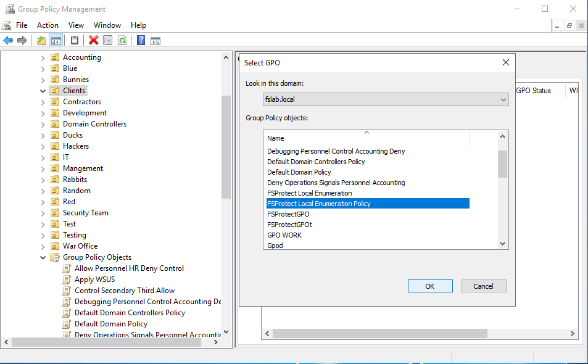Collapse the Group Policy Objects node
This screenshot has width=588, height=364.
(43, 257)
